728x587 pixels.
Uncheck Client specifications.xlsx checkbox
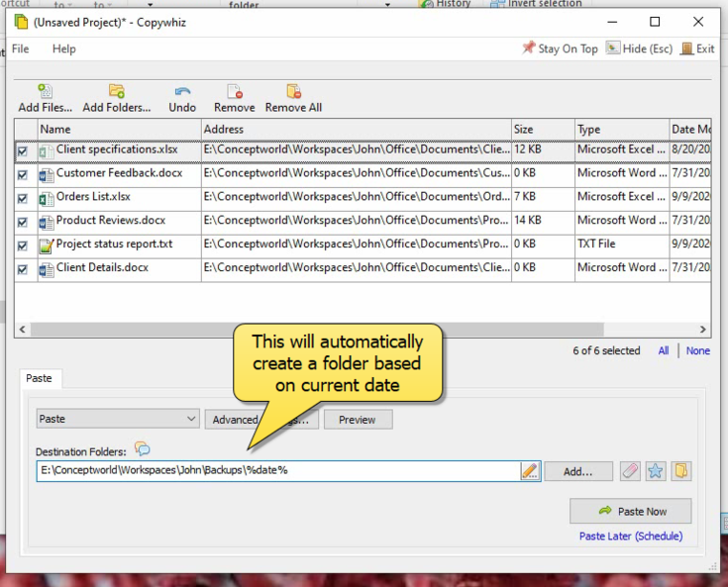[x=22, y=151]
